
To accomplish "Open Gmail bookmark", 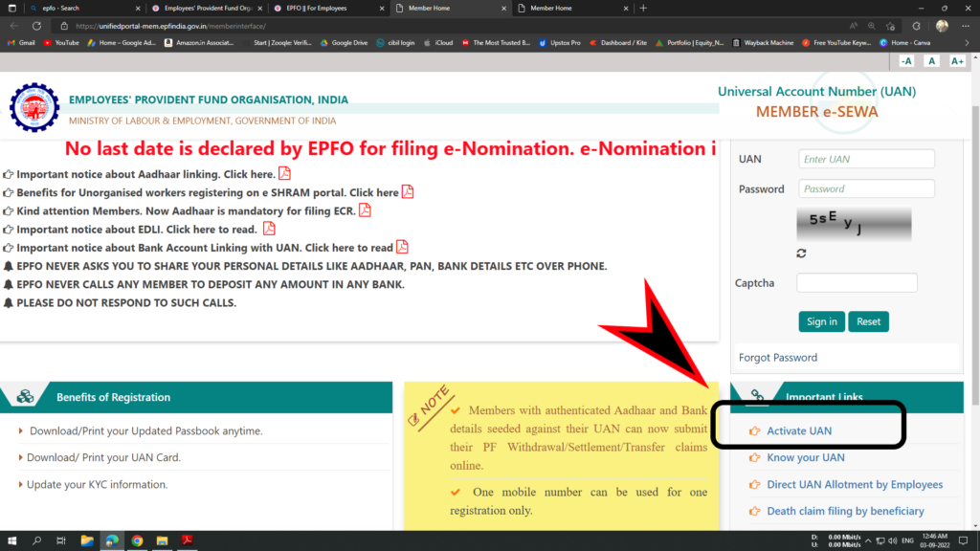I will tap(21, 43).
